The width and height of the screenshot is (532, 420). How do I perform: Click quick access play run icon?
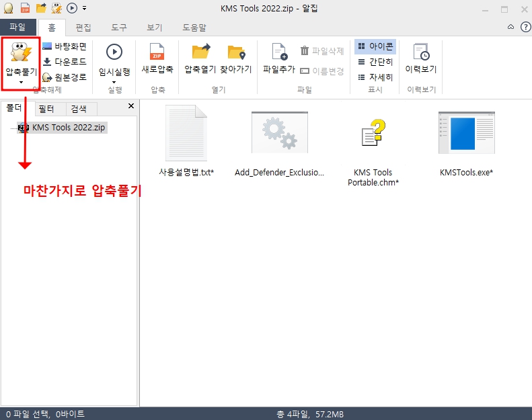tap(72, 8)
